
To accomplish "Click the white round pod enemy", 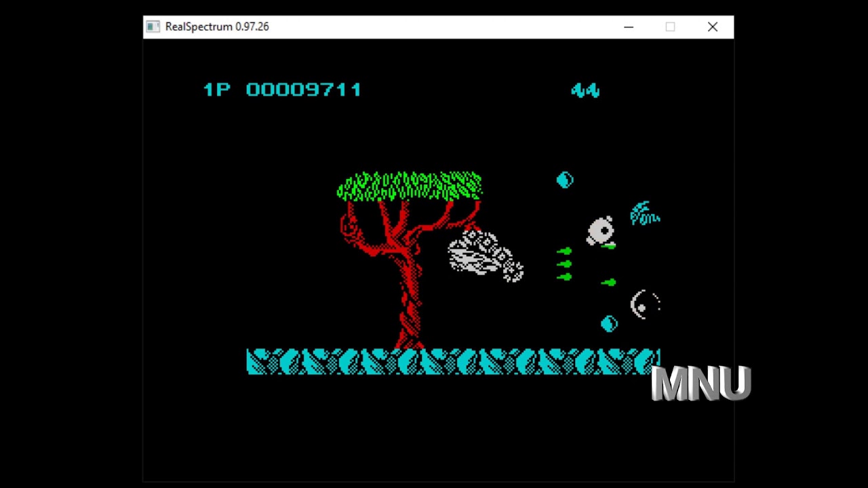I will pos(601,232).
